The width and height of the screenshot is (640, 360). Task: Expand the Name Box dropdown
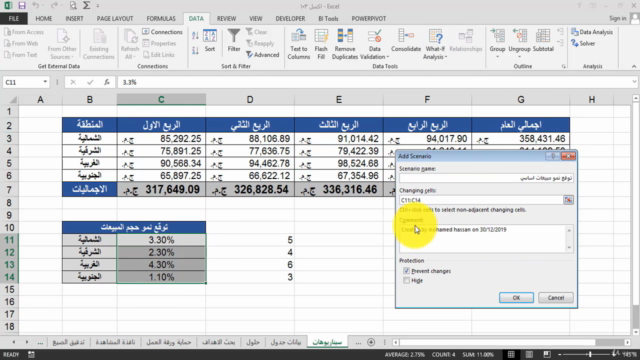point(45,82)
